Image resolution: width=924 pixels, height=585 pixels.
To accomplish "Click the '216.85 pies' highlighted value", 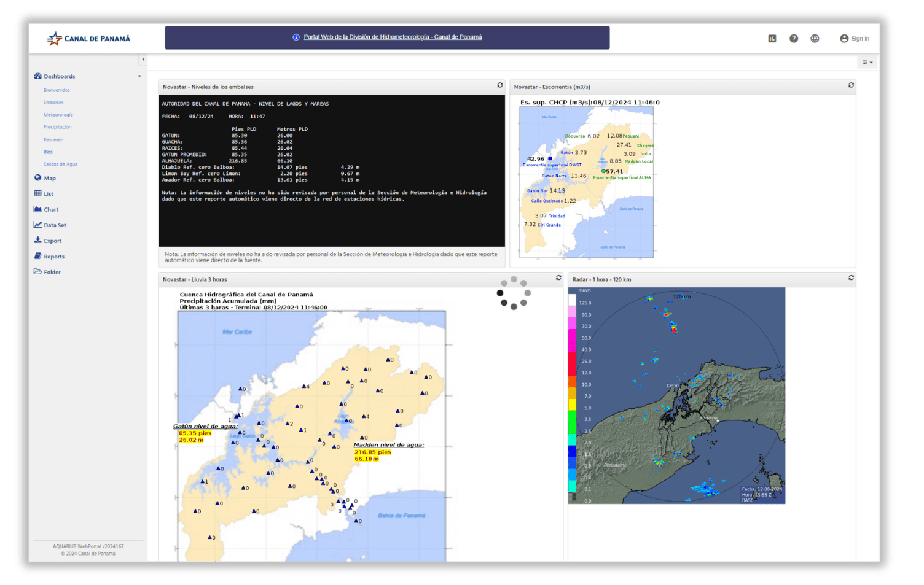I will [373, 452].
